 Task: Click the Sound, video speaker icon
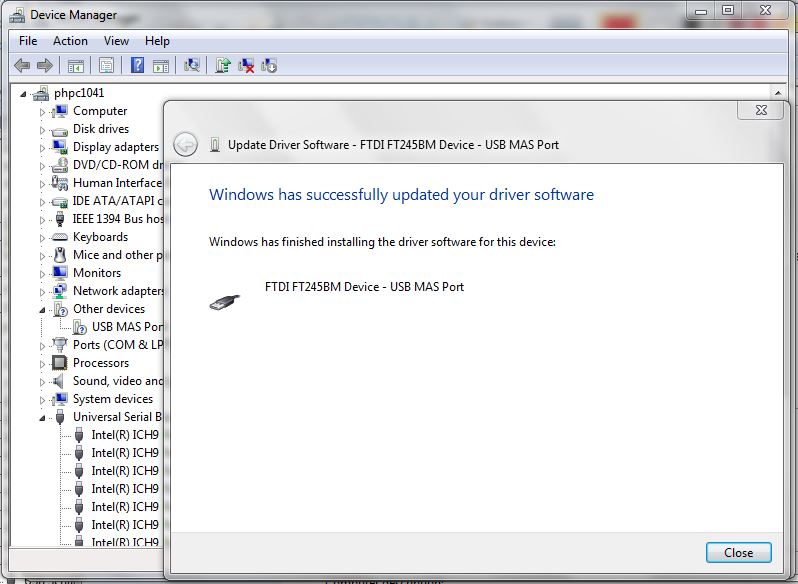[59, 381]
